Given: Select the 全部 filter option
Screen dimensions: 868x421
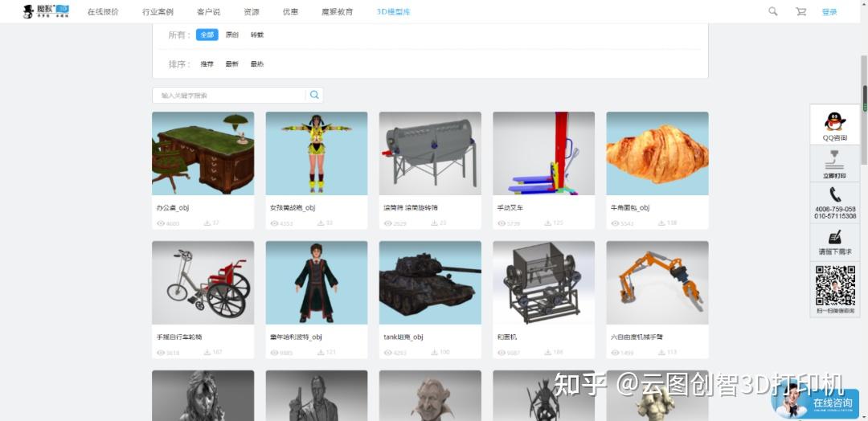Looking at the screenshot, I should tap(207, 35).
